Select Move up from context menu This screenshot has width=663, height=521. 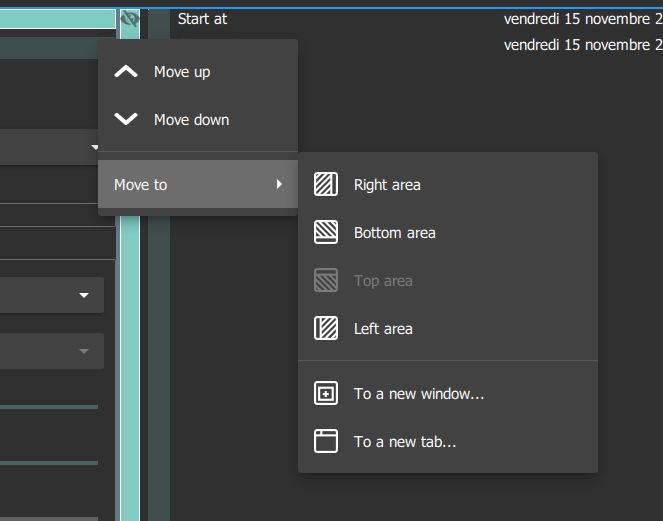coord(182,72)
